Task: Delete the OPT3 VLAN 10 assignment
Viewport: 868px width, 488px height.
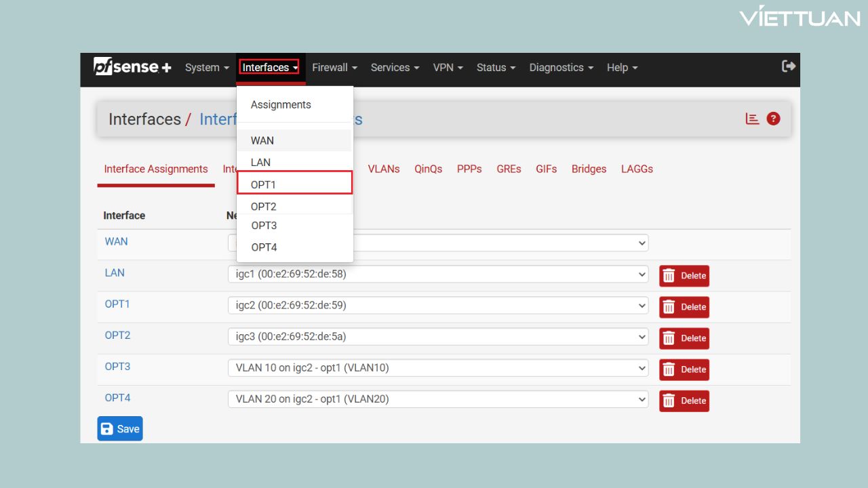Action: click(684, 369)
